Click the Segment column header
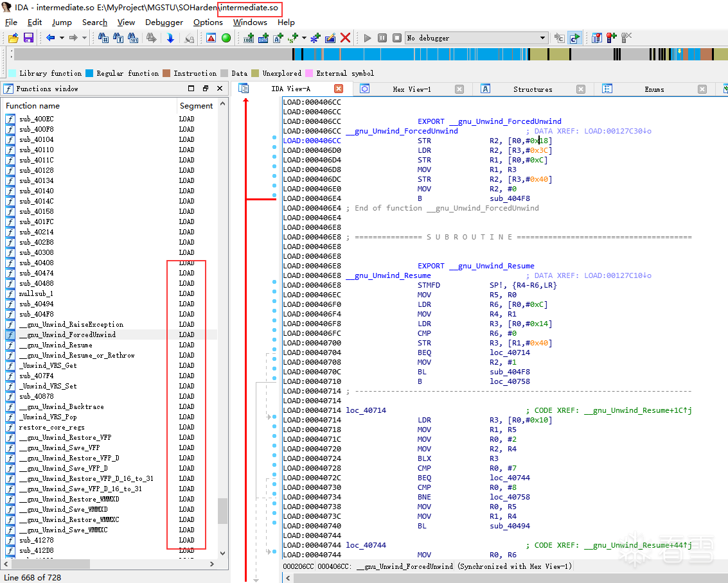 point(196,106)
